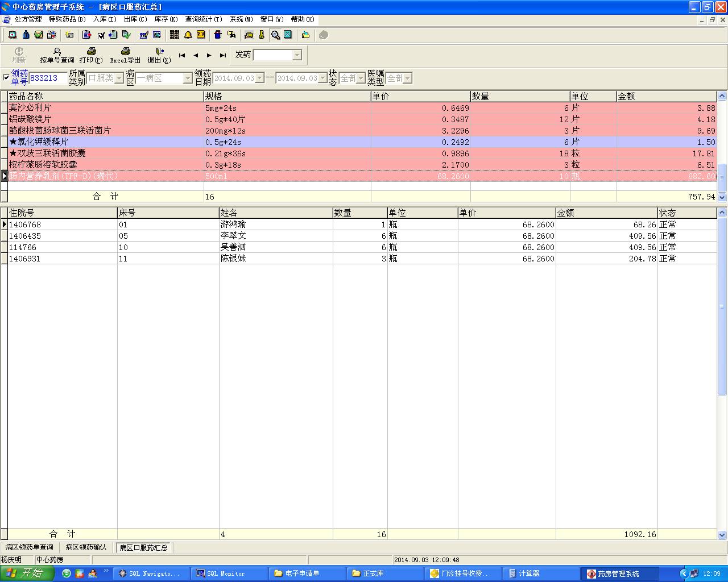Viewport: 728px width, 582px height.
Task: Click the magnifying glass toolbar icon
Action: coord(275,35)
